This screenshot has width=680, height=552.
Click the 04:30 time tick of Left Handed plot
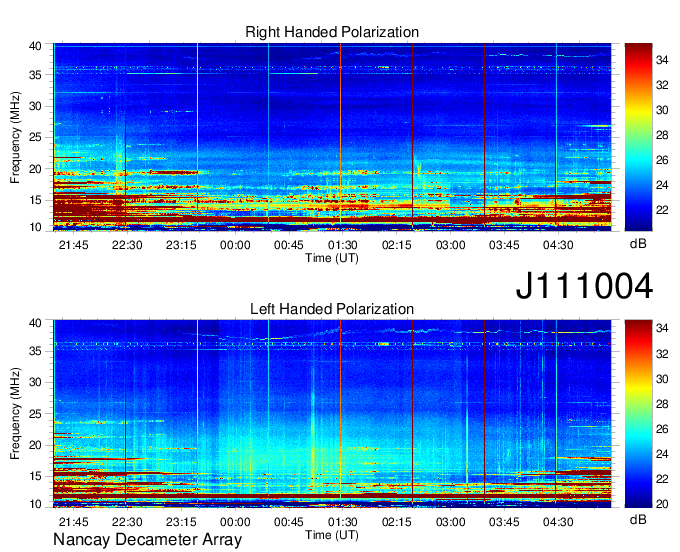tap(558, 522)
